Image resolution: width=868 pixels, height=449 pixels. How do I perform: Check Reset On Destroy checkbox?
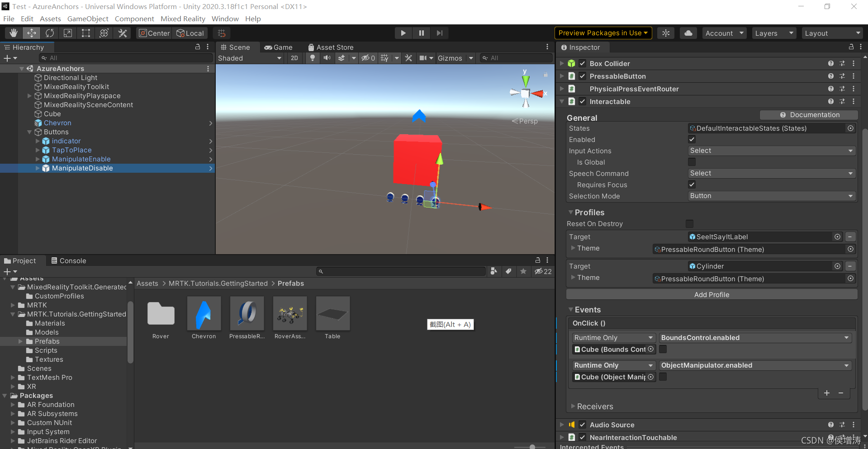(689, 224)
